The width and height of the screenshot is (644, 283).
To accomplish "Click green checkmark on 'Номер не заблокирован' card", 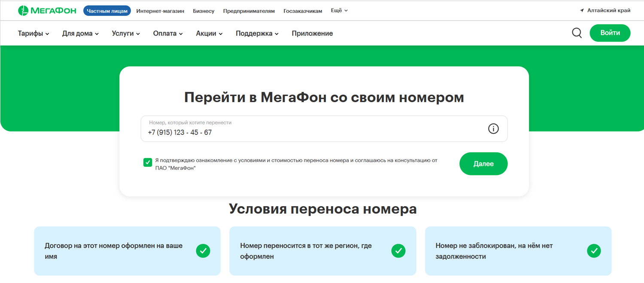I will coord(594,251).
